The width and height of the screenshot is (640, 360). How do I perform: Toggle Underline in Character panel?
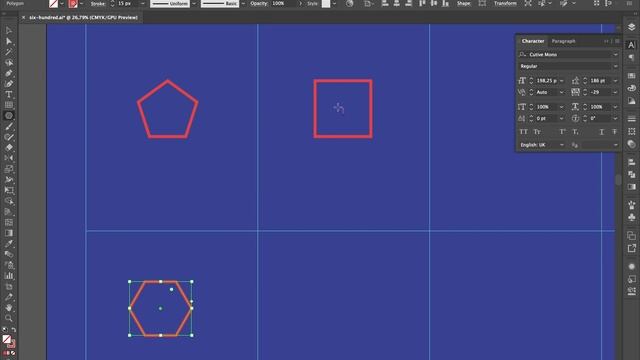pos(601,132)
